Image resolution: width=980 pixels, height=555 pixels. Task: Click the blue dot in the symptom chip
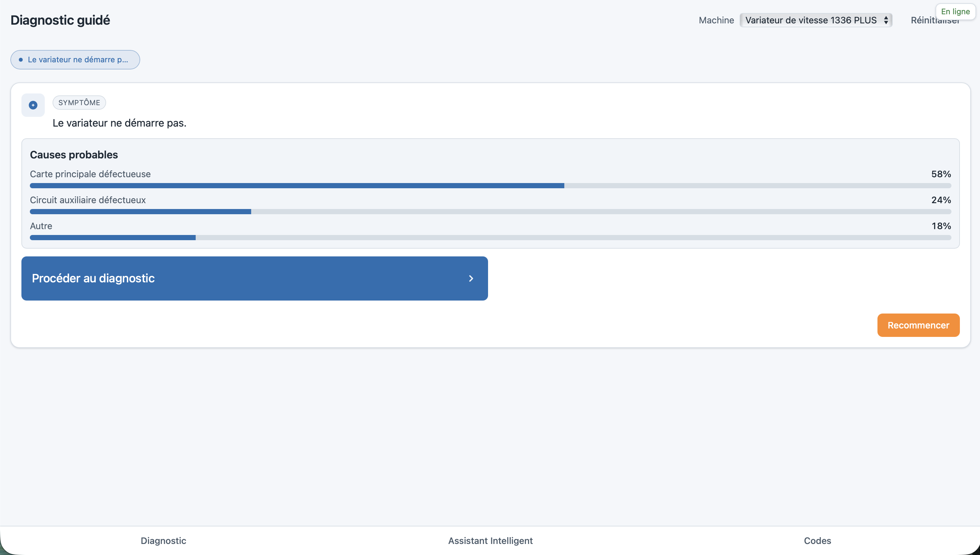tap(21, 59)
